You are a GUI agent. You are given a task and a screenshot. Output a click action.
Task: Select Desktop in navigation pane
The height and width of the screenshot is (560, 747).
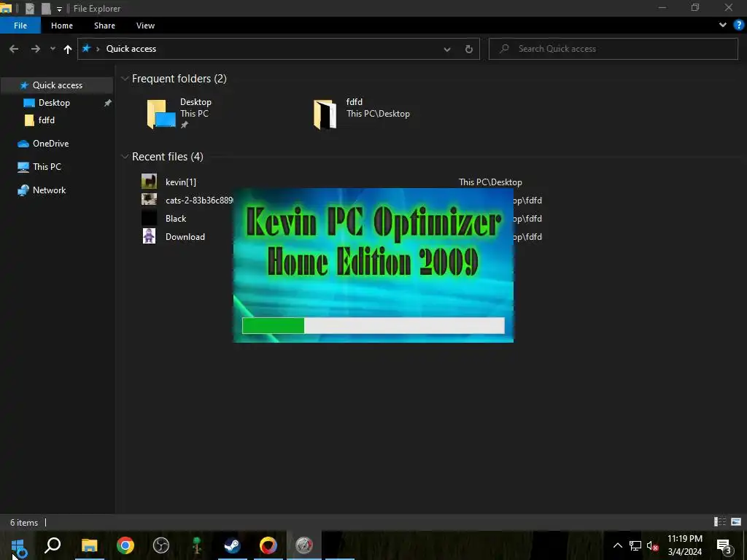[54, 103]
